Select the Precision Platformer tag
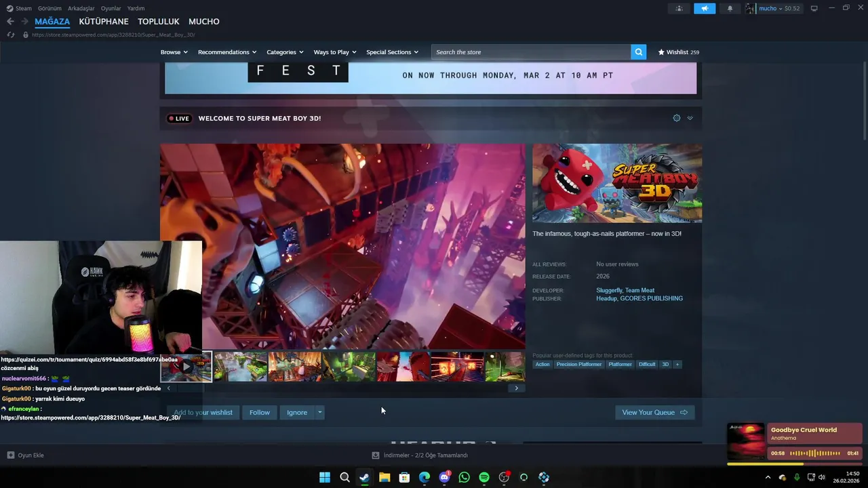 (579, 365)
